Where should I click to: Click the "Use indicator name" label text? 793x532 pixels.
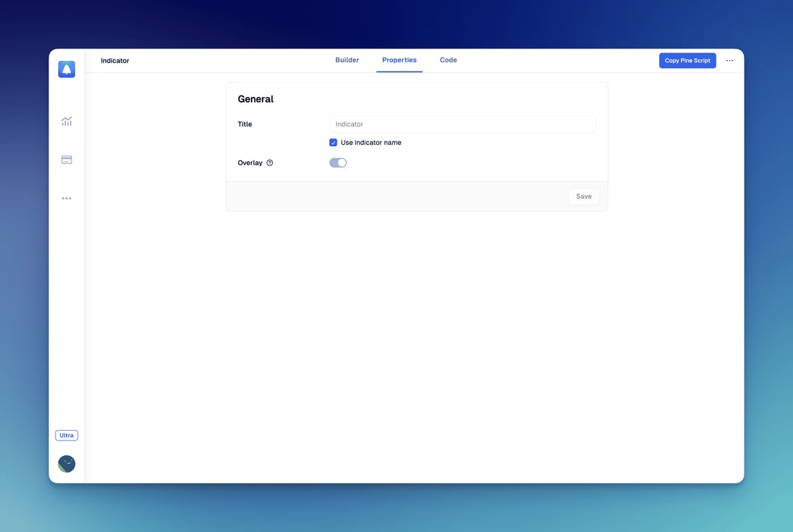click(x=371, y=143)
